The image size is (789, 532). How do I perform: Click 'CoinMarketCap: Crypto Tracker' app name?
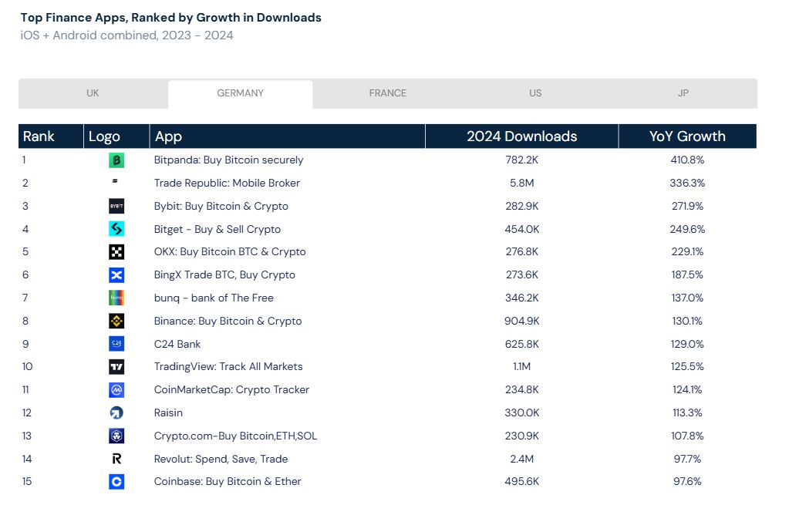tap(231, 389)
